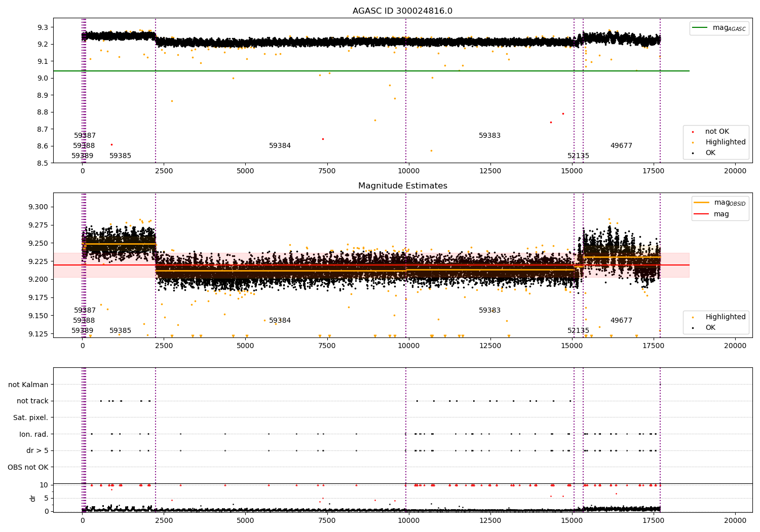Click OBSID label 59383 in the top plot

(489, 136)
